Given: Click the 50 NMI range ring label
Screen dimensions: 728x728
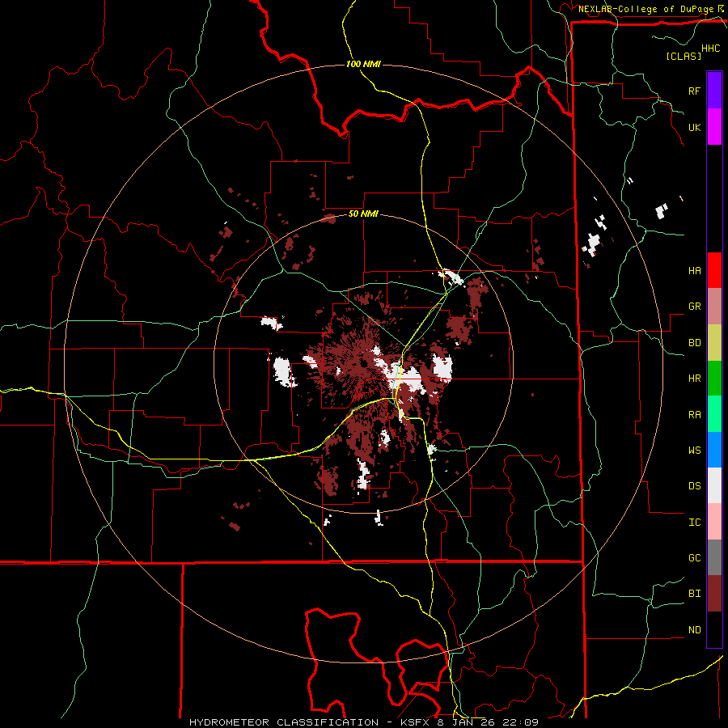Looking at the screenshot, I should pos(363,214).
